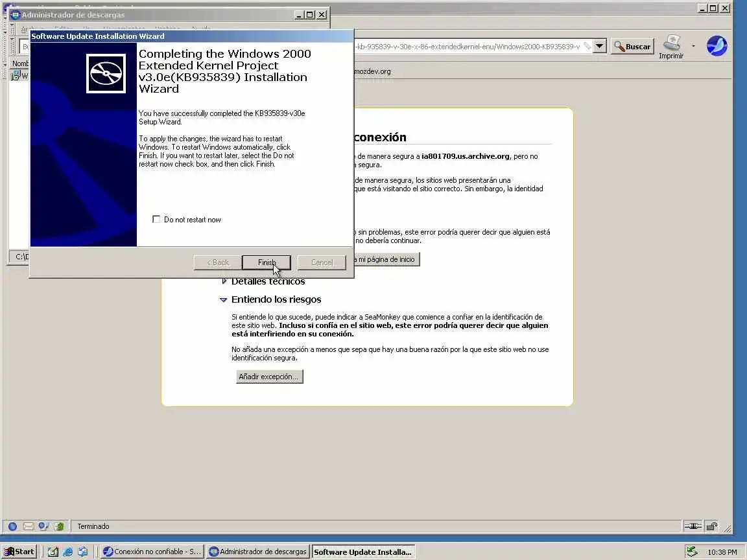Switch to 'Conexión no confiable' taskbar window
Screen dimensions: 747x560
coord(152,552)
